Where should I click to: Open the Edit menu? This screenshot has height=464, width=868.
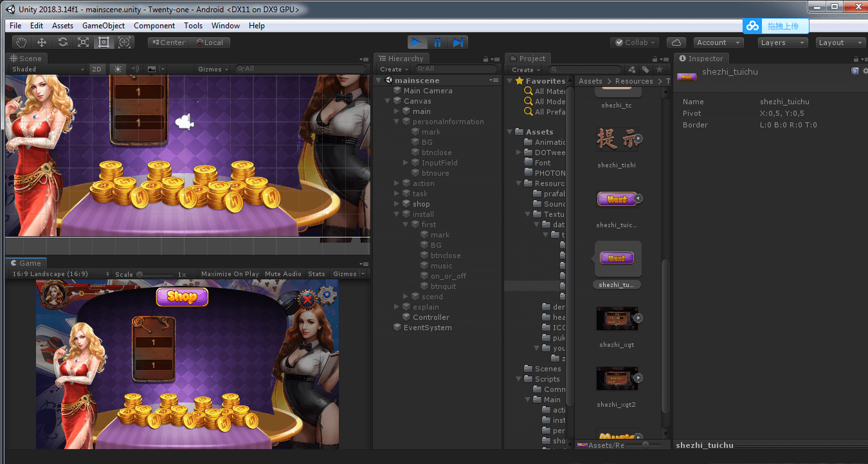[37, 26]
